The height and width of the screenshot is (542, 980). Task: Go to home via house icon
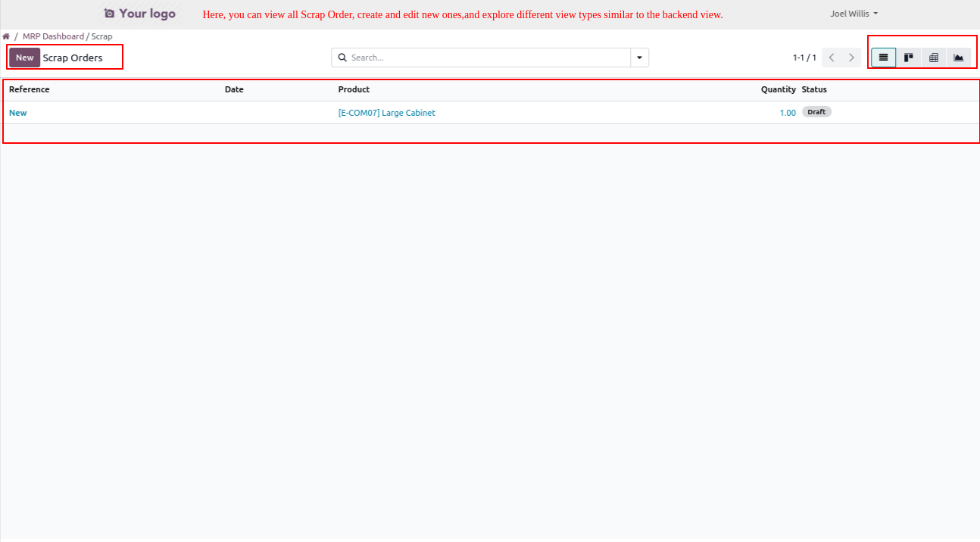[x=6, y=36]
